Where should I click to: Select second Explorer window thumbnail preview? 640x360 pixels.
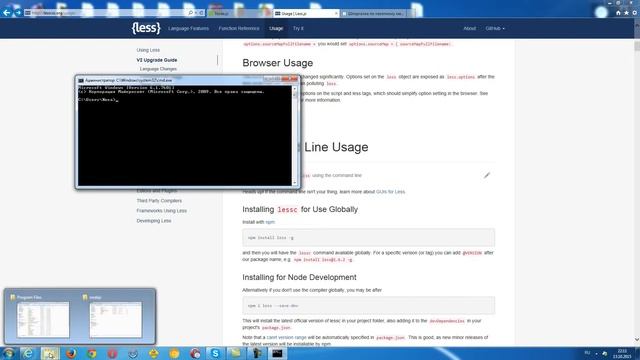pyautogui.click(x=116, y=319)
